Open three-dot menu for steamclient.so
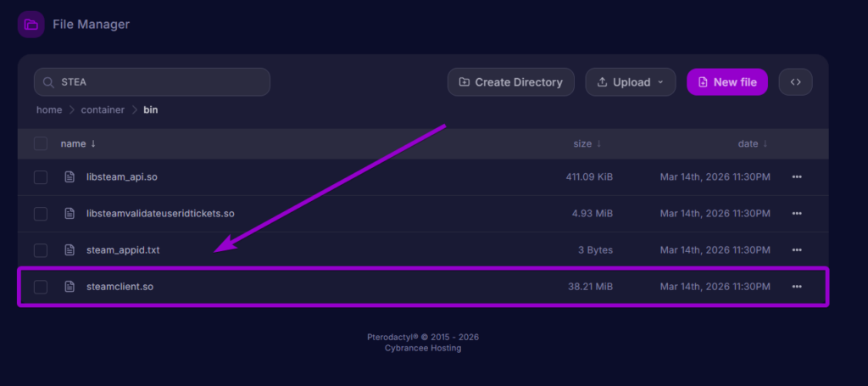Viewport: 868px width, 386px height. click(x=796, y=287)
